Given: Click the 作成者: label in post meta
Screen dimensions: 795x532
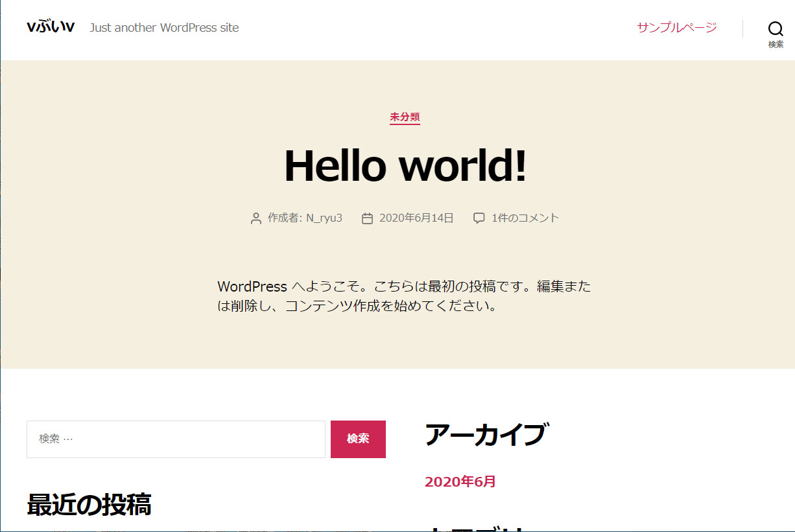Looking at the screenshot, I should 285,218.
